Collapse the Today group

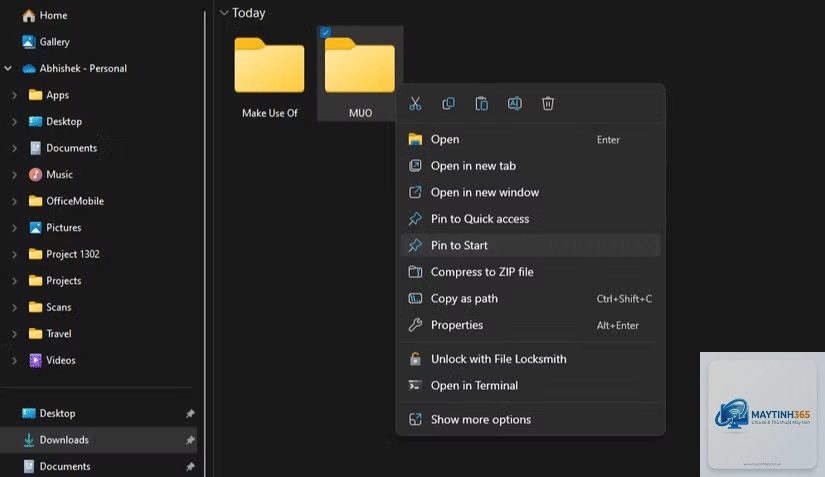(x=224, y=13)
